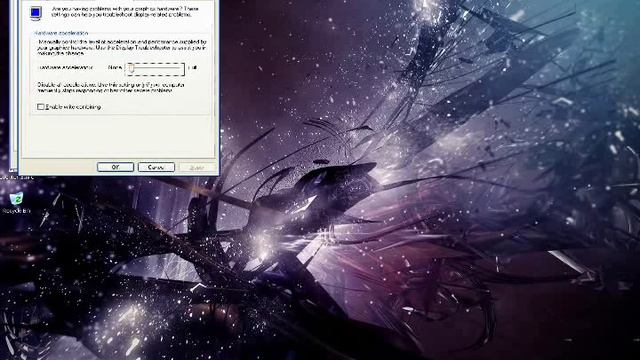Click the 'Enable write combining' label text

pyautogui.click(x=73, y=107)
